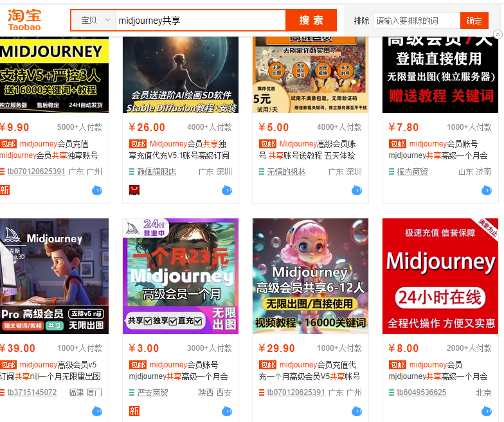Click the 包邮 badge on the ¥5.00 item
The width and height of the screenshot is (504, 422).
tap(267, 144)
